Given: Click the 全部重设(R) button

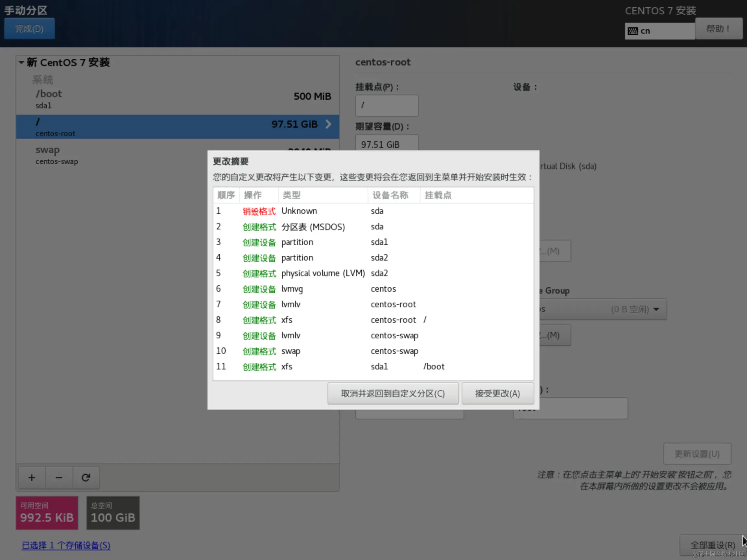Looking at the screenshot, I should coord(712,545).
